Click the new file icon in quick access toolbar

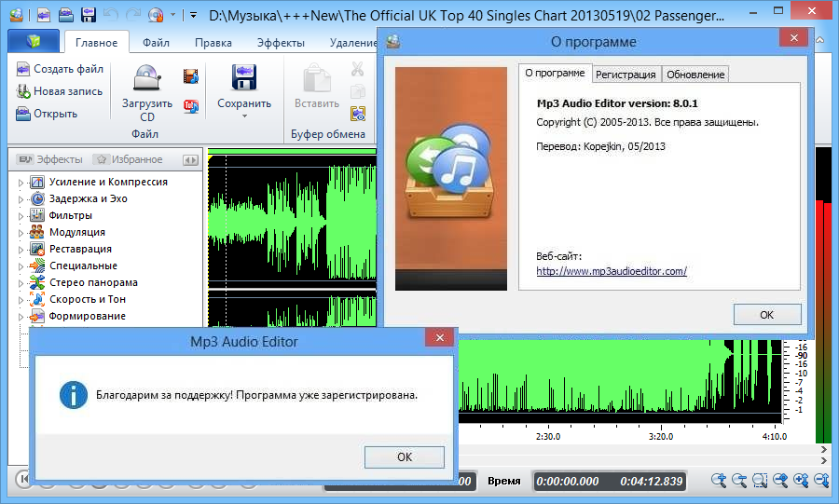point(43,14)
